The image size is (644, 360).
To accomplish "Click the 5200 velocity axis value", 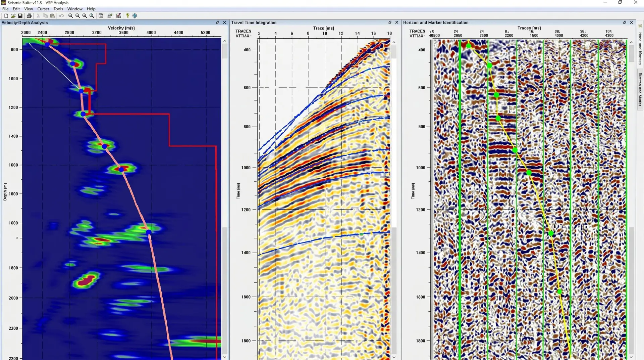I will pyautogui.click(x=206, y=33).
